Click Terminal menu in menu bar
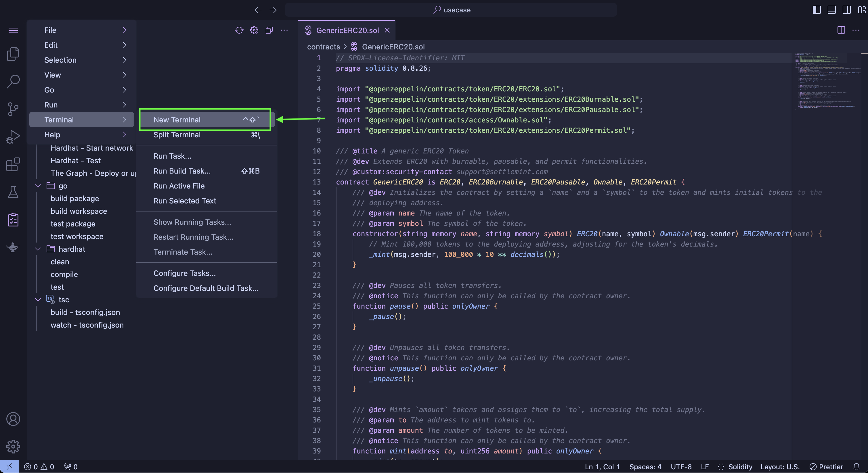Viewport: 868px width, 473px height. [59, 120]
